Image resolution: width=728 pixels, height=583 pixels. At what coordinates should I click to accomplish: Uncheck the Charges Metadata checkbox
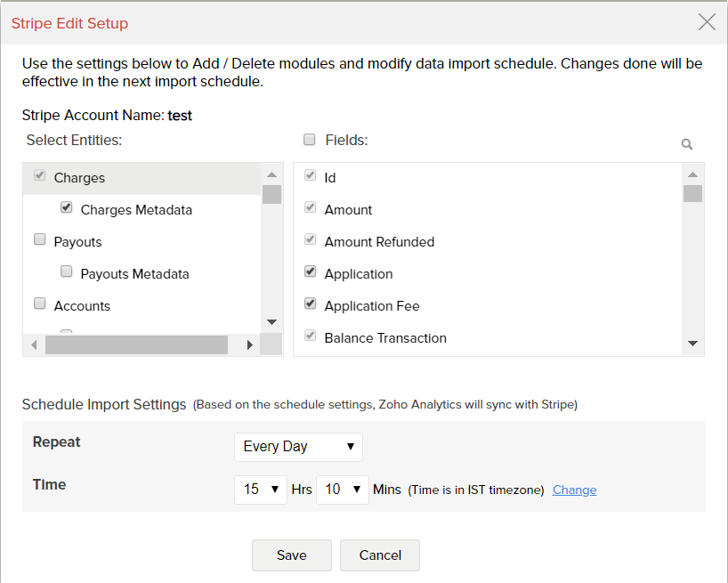point(67,207)
